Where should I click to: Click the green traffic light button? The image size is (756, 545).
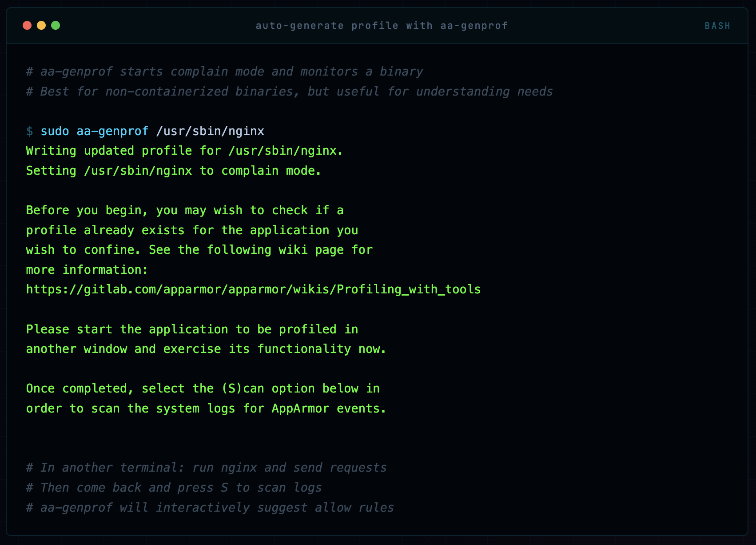coord(56,25)
